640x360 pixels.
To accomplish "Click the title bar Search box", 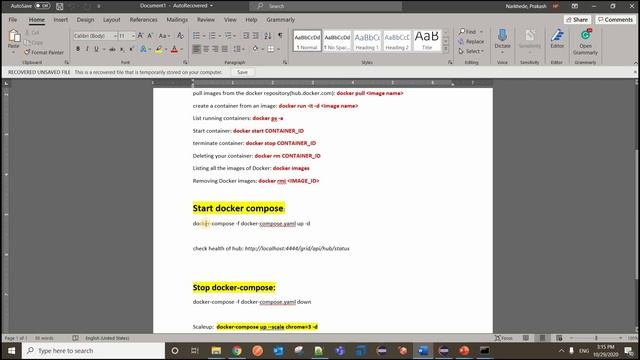I will (325, 6).
